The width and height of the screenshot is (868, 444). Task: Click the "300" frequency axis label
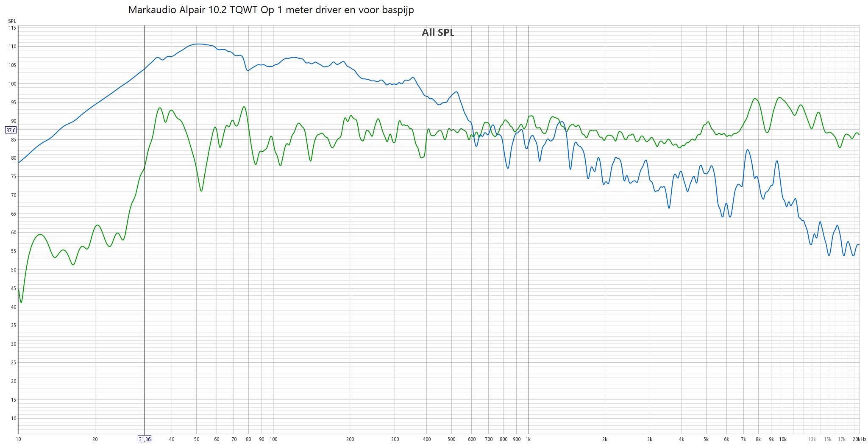click(395, 439)
